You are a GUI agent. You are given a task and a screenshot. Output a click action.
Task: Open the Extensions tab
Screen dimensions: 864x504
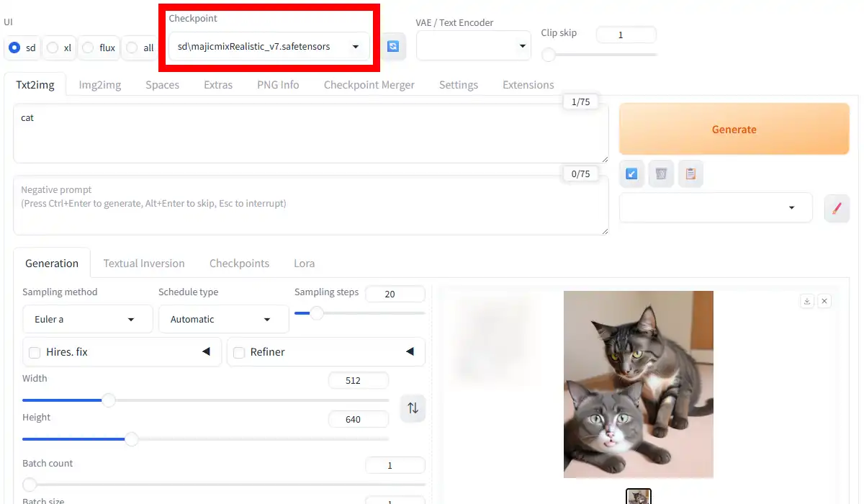coord(528,85)
